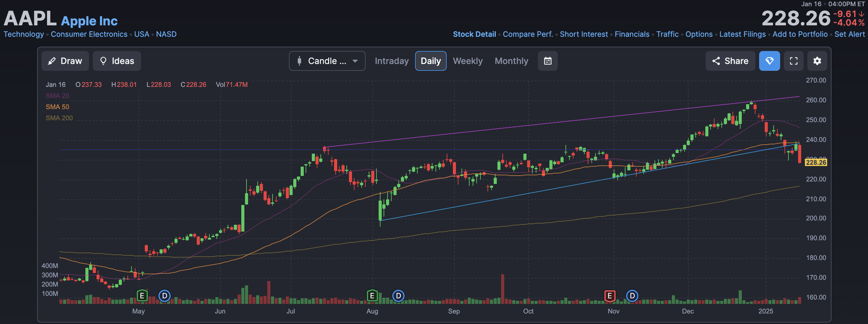
Task: Click the tall September volume spike bar
Action: pyautogui.click(x=503, y=289)
